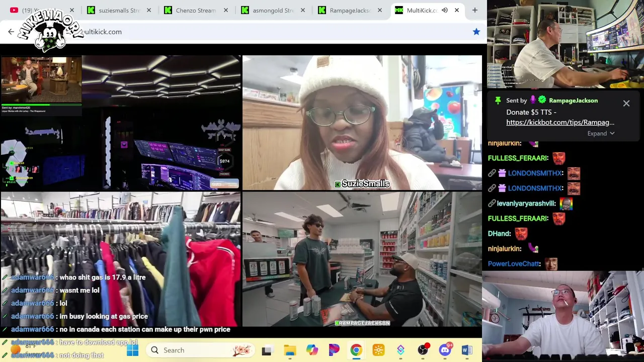Expand the pinned chat message
Image resolution: width=644 pixels, height=362 pixels.
[x=601, y=133]
